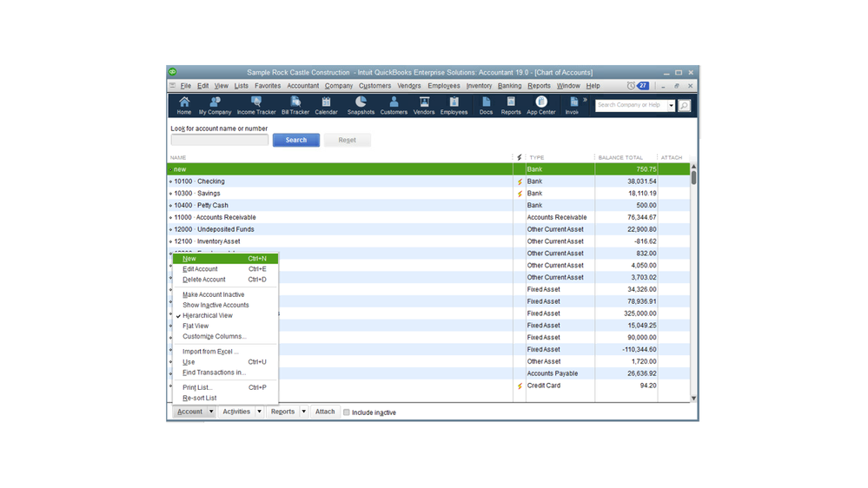Click the Account button

(x=190, y=412)
